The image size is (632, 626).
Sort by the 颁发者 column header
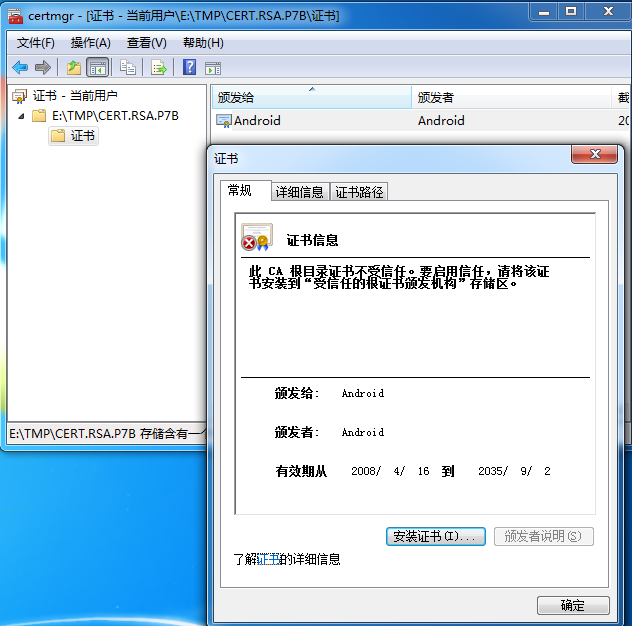pos(511,98)
